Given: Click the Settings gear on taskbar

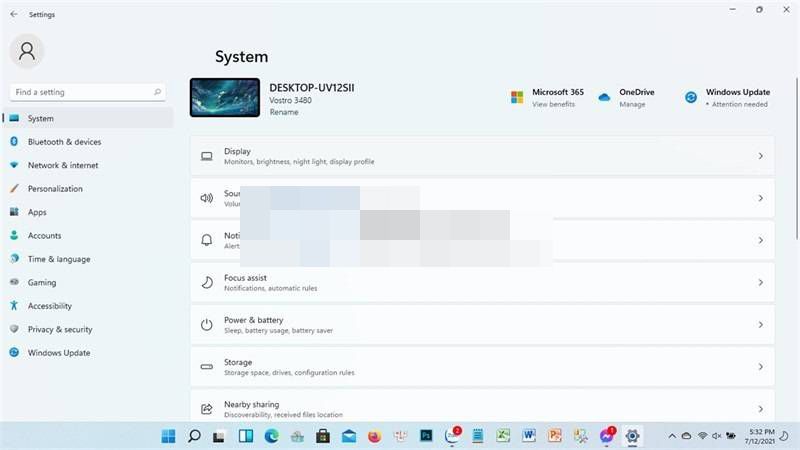Looking at the screenshot, I should (632, 436).
